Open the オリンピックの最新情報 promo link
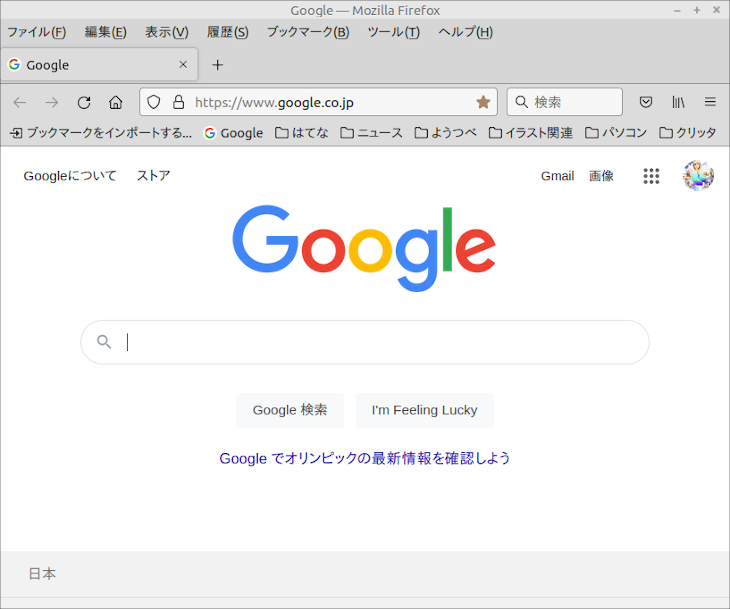Screen dimensions: 730x609 click(365, 458)
